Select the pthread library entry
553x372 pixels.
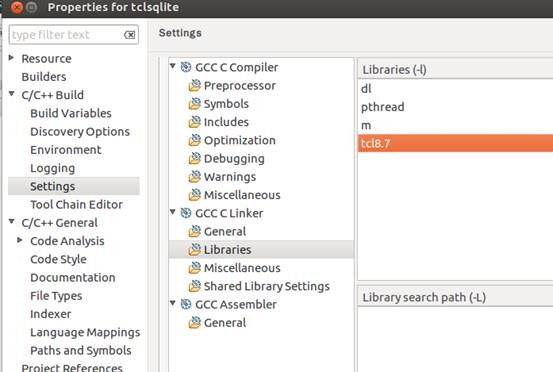point(455,107)
